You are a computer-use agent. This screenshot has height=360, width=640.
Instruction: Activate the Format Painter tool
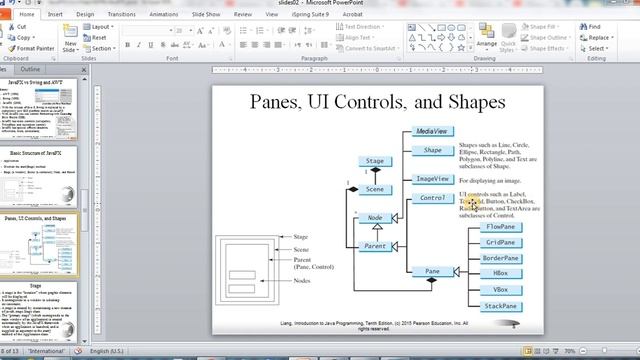[31, 48]
